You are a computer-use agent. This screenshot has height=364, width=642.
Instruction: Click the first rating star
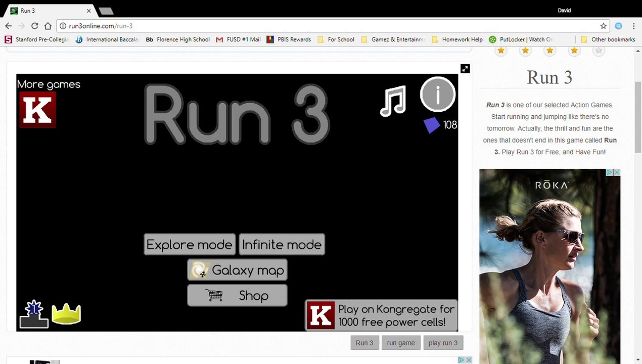pos(501,51)
